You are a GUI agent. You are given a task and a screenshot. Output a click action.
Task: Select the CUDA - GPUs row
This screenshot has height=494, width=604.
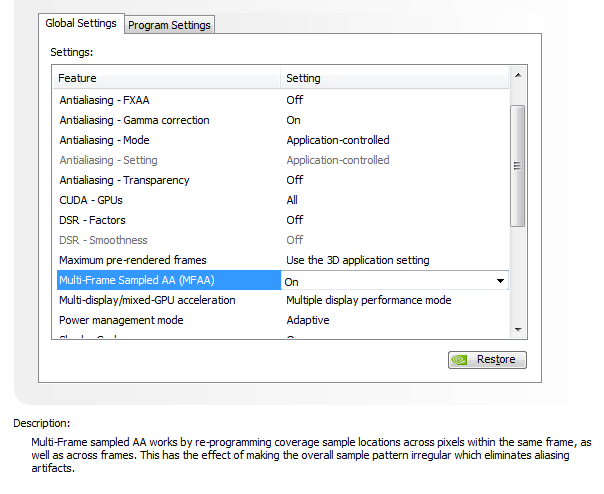[x=281, y=200]
